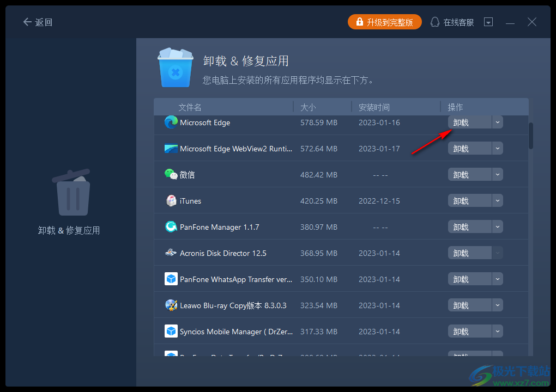Expand options dropdown for Syncios Mobile Manager
The image size is (556, 392).
point(498,332)
